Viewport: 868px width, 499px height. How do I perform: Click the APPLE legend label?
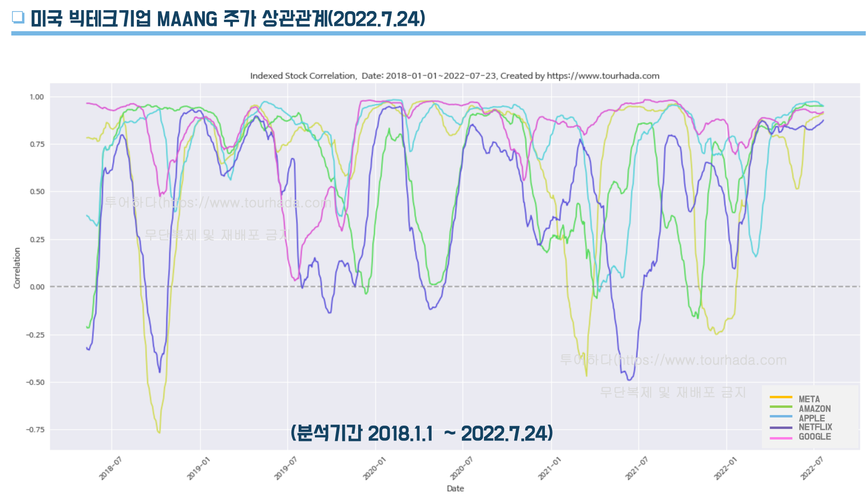812,418
